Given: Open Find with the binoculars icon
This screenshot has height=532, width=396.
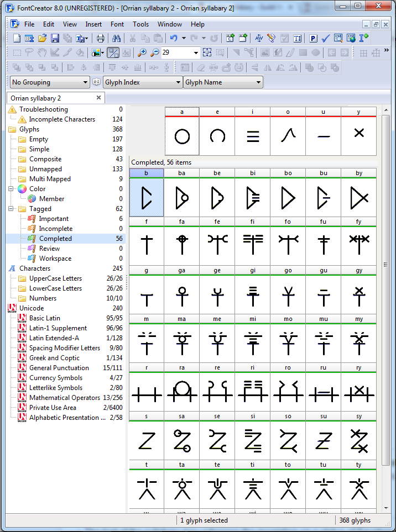Looking at the screenshot, I should (117, 38).
